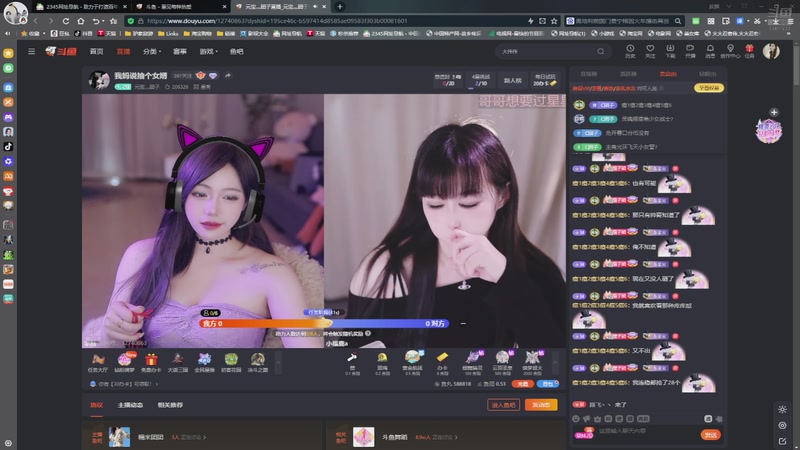Open the 大话三国 game icon
Screen dimensions: 800x450
point(178,363)
